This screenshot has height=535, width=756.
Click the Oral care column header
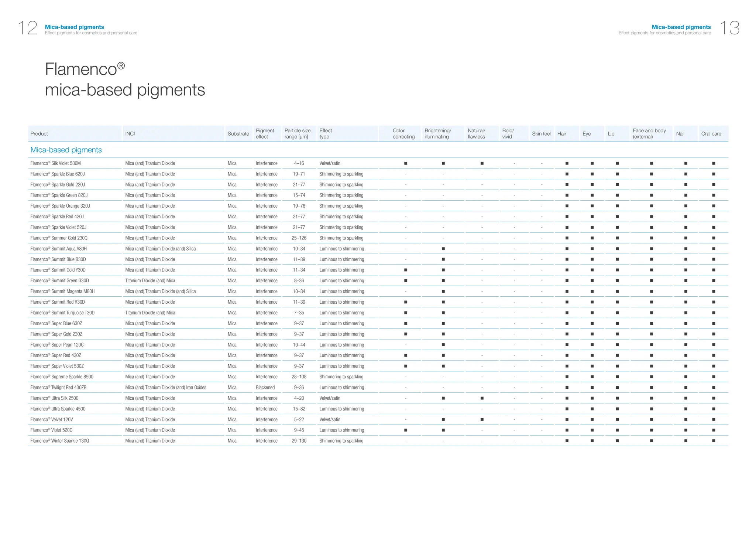711,134
